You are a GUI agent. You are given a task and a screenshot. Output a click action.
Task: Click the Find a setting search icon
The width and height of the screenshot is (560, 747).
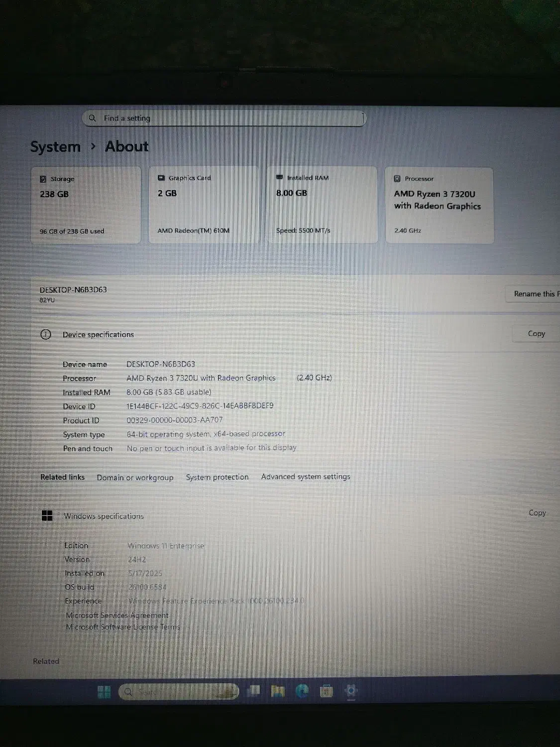[92, 118]
